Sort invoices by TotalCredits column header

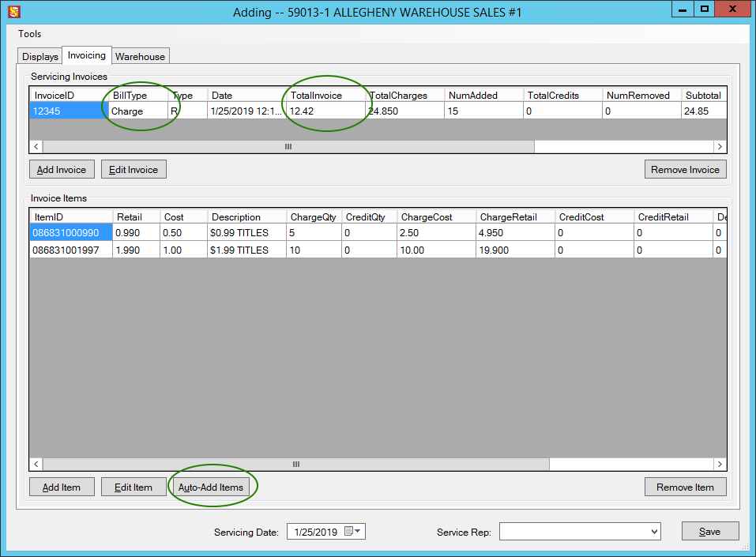[x=562, y=95]
